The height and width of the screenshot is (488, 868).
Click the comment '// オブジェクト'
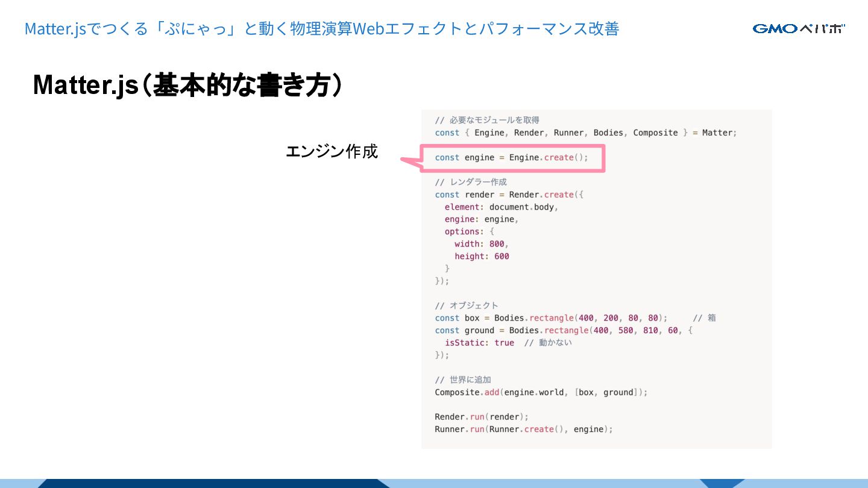click(467, 305)
